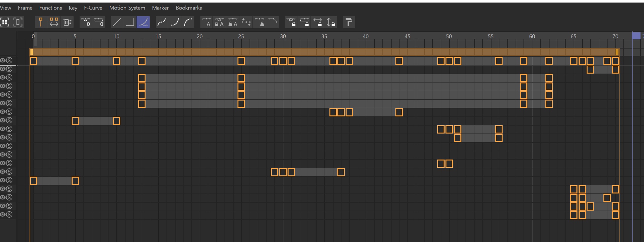The image size is (644, 242).
Task: Click the Delete trash can icon
Action: (67, 22)
